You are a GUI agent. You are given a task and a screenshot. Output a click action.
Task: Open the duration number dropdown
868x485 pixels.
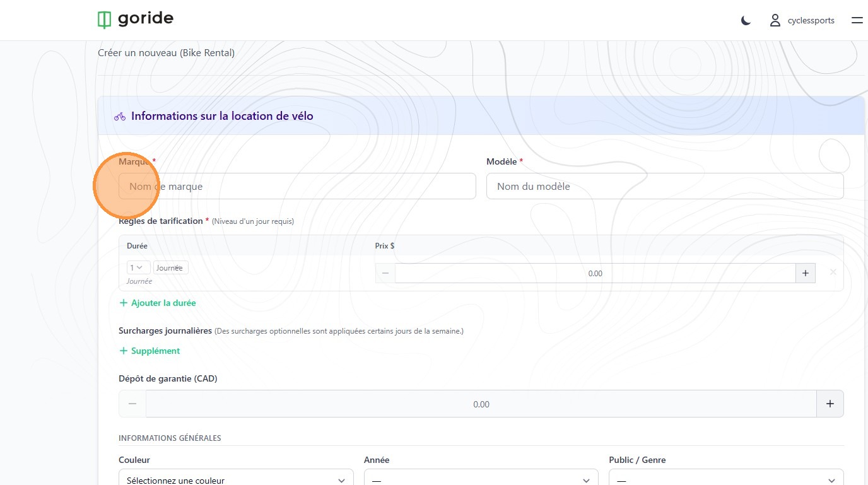[x=138, y=268]
